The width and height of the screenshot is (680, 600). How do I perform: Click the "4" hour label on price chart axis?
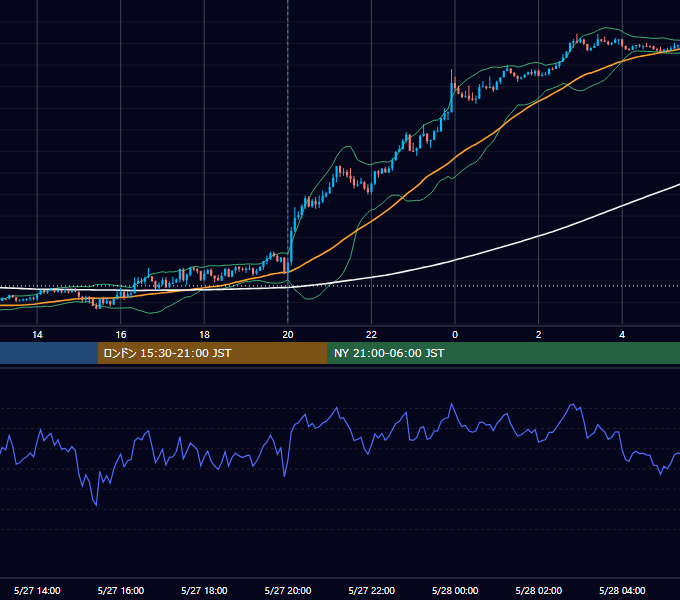[622, 335]
